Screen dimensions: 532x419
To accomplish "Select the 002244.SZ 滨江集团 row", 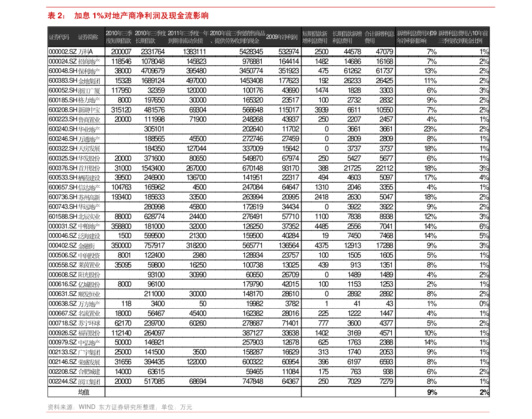I will click(268, 381).
